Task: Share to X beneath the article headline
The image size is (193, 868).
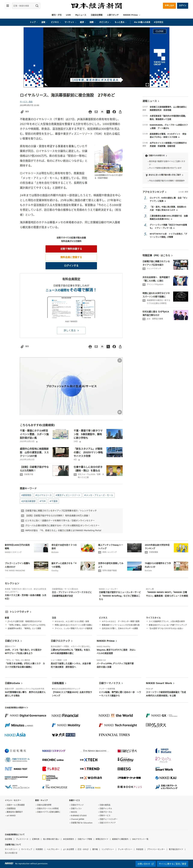Action: [108, 112]
